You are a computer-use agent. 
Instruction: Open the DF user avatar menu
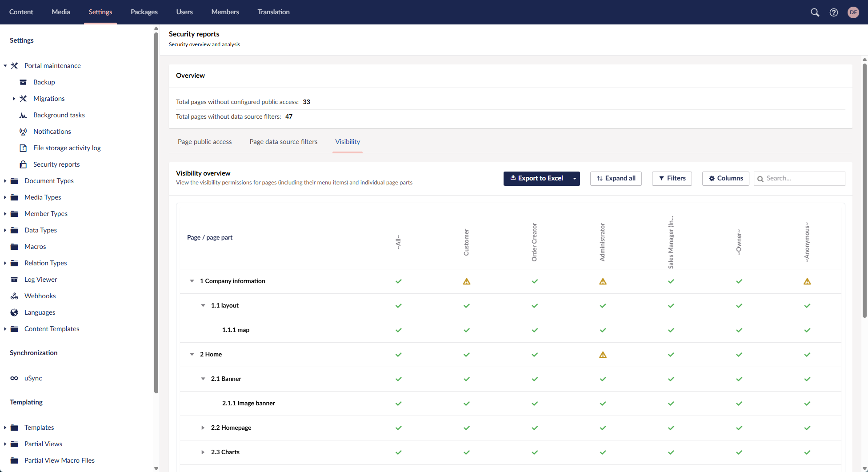[853, 12]
